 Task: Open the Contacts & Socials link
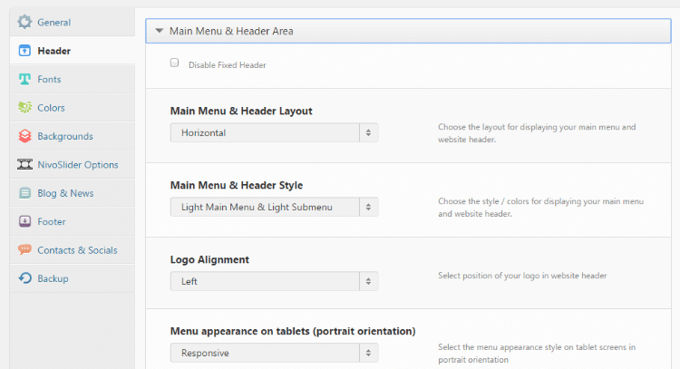point(77,250)
